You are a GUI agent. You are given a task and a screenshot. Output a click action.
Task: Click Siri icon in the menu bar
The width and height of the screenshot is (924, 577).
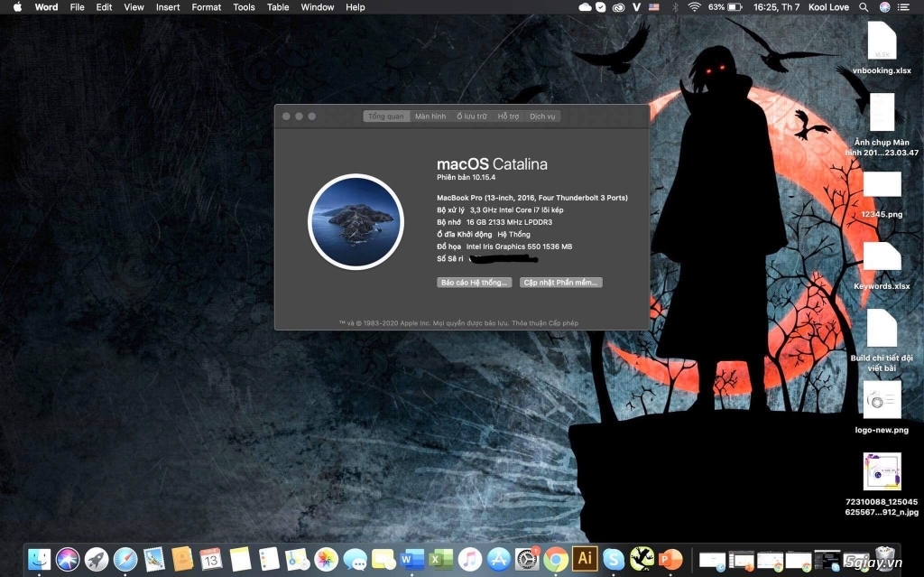point(884,7)
